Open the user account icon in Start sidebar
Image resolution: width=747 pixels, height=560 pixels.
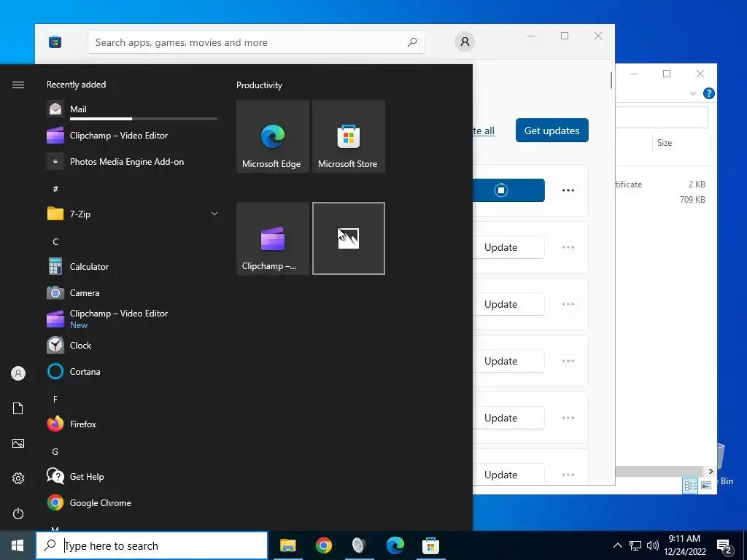(x=18, y=373)
